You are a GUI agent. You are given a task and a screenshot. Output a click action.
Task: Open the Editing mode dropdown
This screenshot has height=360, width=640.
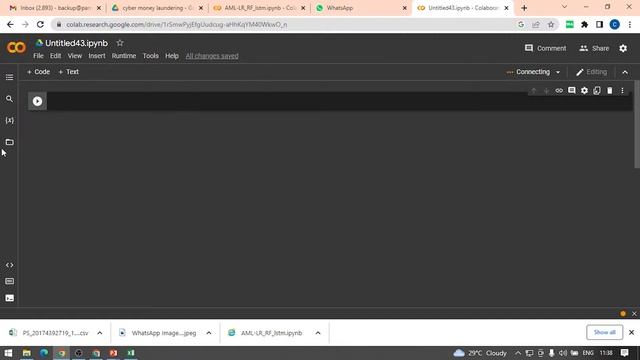tap(591, 72)
